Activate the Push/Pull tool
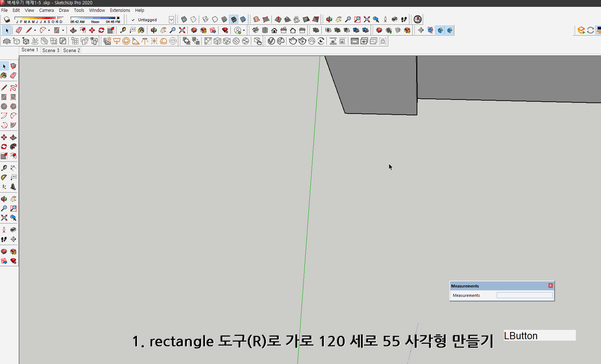The image size is (601, 364). coord(13,137)
